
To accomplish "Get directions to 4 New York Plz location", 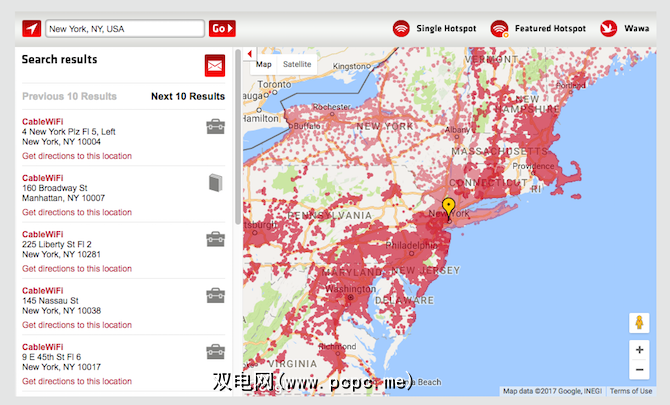I will tap(77, 156).
